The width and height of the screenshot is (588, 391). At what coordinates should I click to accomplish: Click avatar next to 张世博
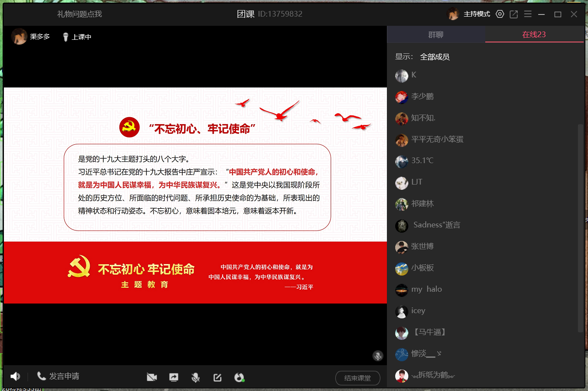pyautogui.click(x=402, y=247)
